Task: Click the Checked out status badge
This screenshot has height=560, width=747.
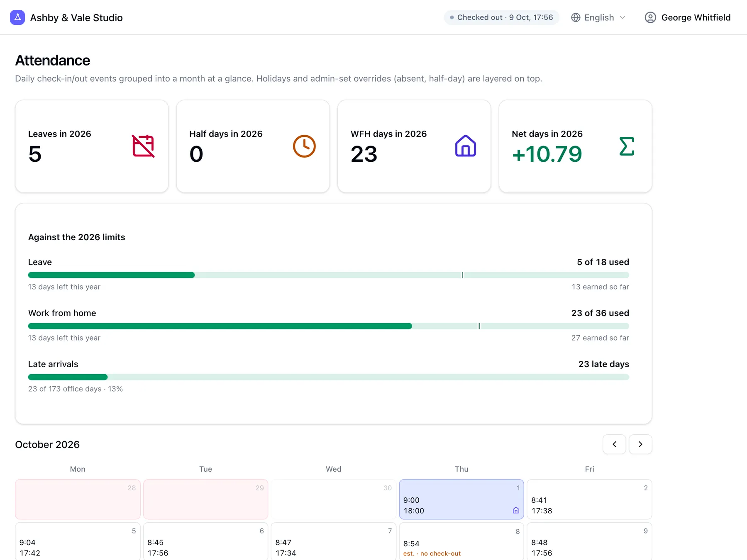Action: click(502, 17)
